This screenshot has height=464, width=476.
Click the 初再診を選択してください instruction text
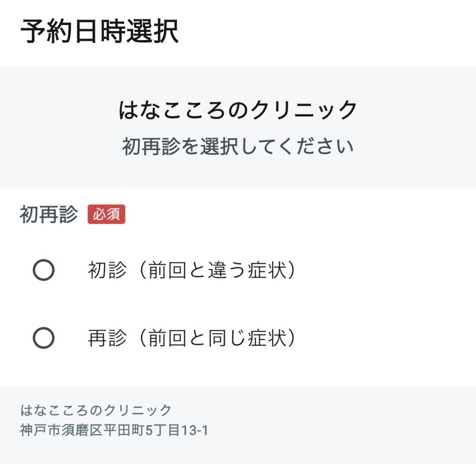238,147
